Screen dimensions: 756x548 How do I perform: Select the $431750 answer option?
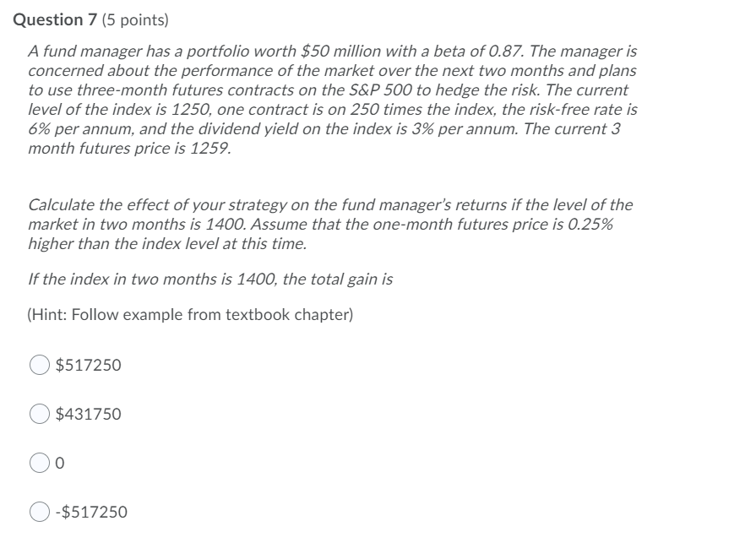(39, 414)
